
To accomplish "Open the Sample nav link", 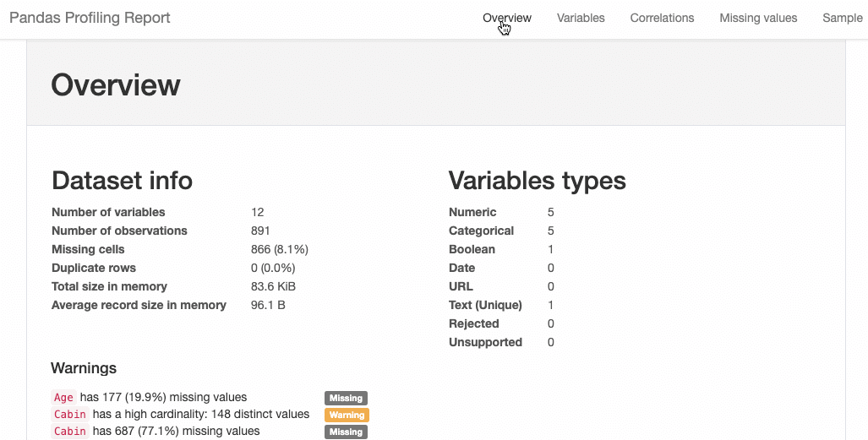I will click(x=843, y=18).
